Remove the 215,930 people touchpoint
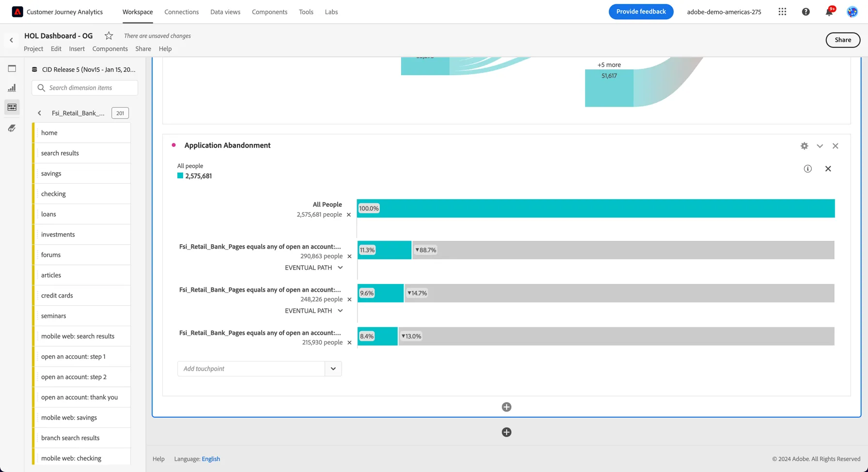Image resolution: width=868 pixels, height=472 pixels. 350,343
